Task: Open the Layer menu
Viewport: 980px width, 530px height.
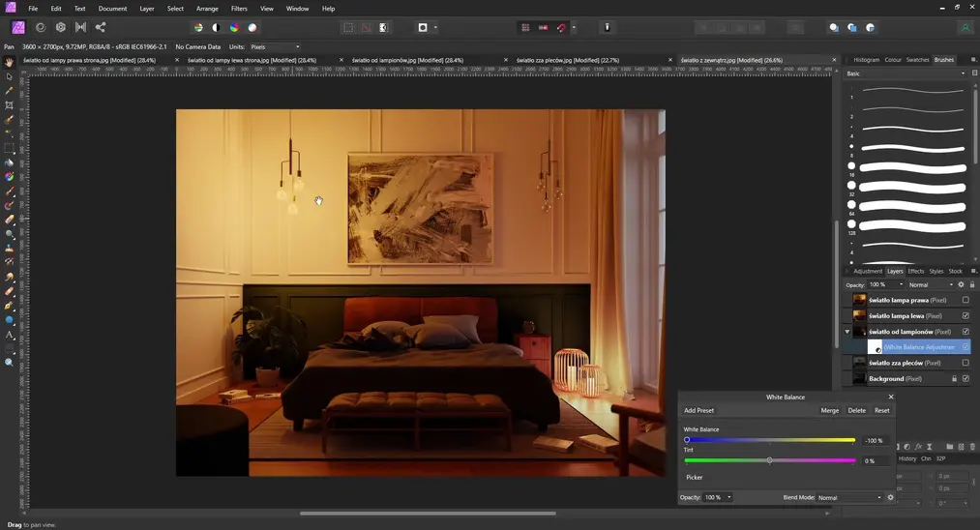Action: coord(147,9)
